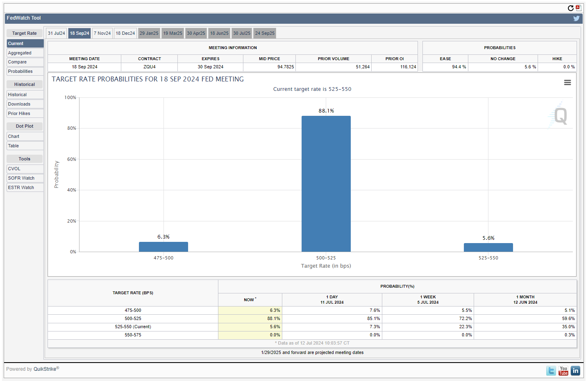Click the QuikStrike link in footer
The image size is (588, 381).
pos(45,369)
